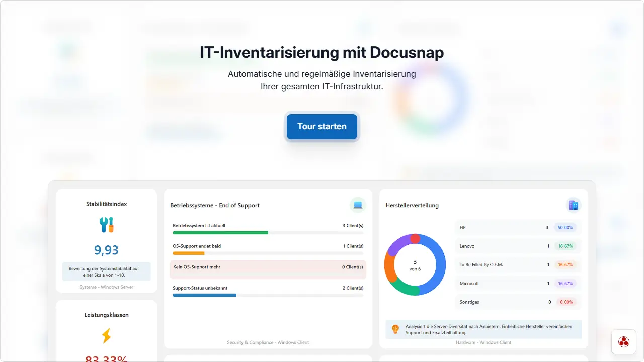Click the Leistungsklassen card title
Image resolution: width=644 pixels, height=362 pixels.
point(107,315)
